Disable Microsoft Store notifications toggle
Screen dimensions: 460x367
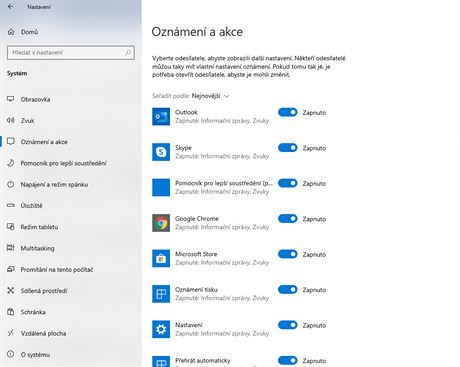tap(288, 254)
